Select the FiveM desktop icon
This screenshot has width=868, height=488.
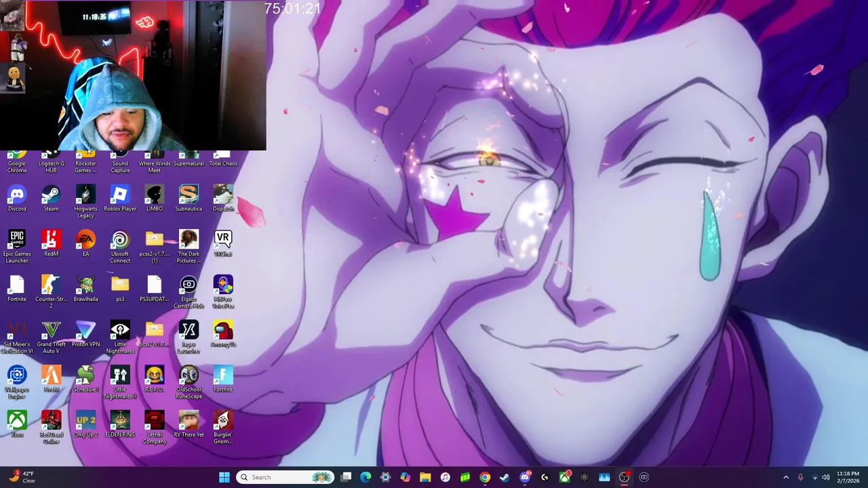pyautogui.click(x=51, y=380)
